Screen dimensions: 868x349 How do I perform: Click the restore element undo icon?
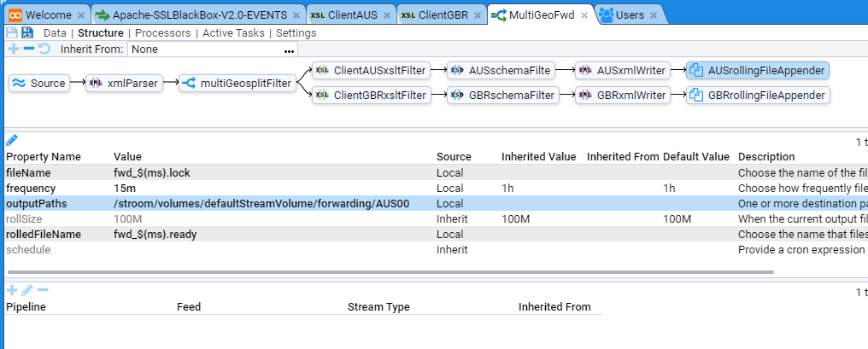point(44,49)
